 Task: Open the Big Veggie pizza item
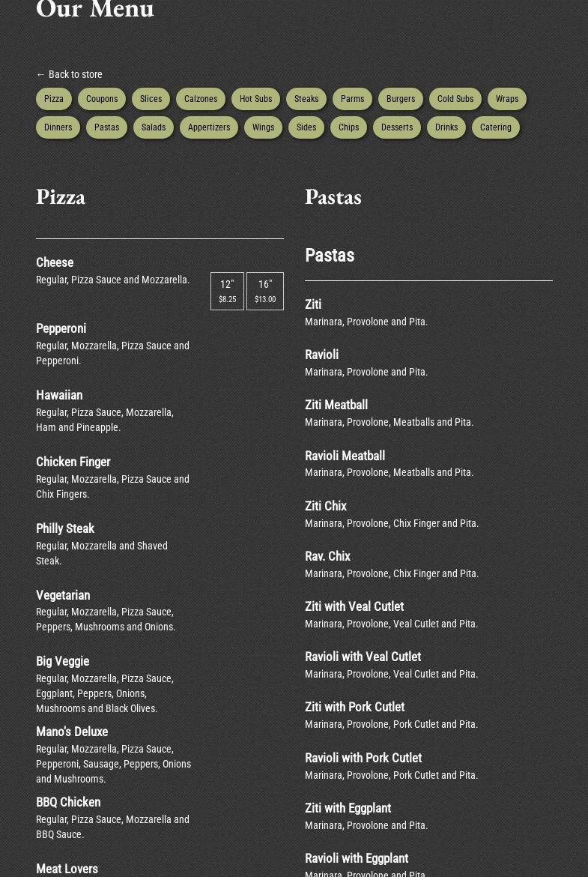pyautogui.click(x=63, y=661)
